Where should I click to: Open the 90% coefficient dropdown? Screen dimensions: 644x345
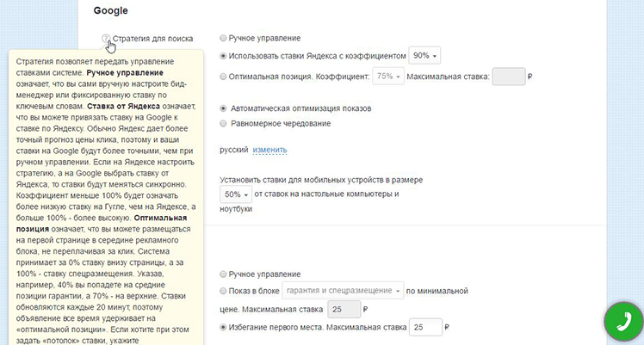pyautogui.click(x=424, y=56)
